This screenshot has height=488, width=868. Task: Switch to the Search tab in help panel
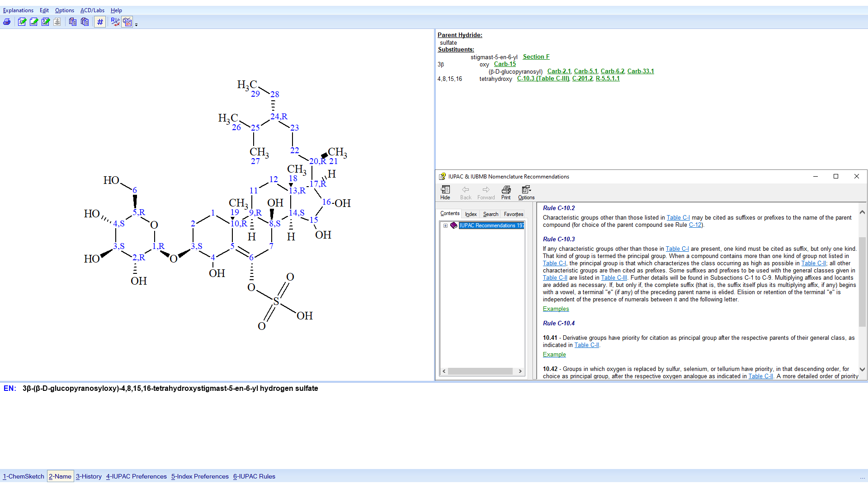[491, 214]
